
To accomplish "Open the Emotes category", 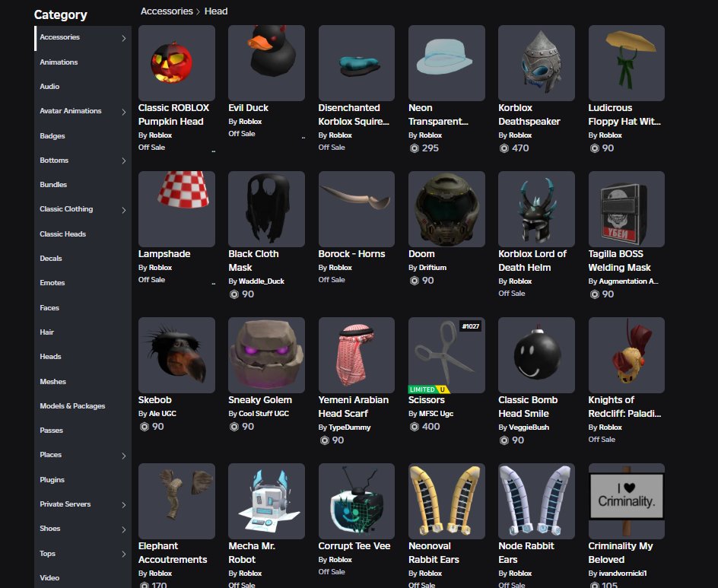I will (52, 282).
